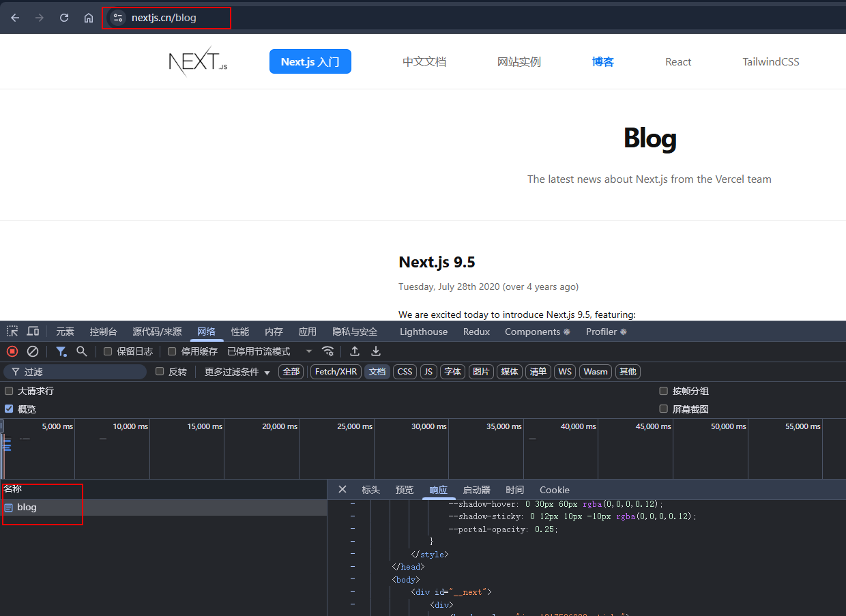Screen dimensions: 846x616
Task: Import HAR file with upload icon
Action: pos(355,351)
